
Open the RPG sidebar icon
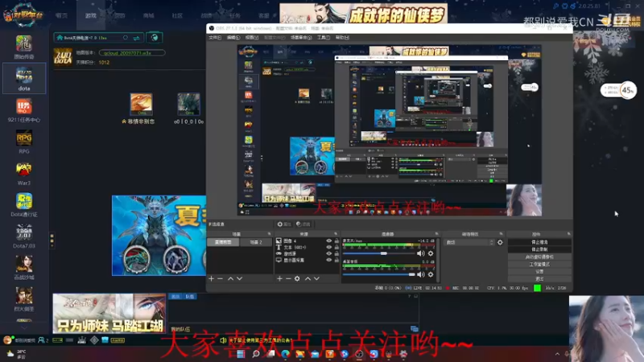(x=24, y=138)
